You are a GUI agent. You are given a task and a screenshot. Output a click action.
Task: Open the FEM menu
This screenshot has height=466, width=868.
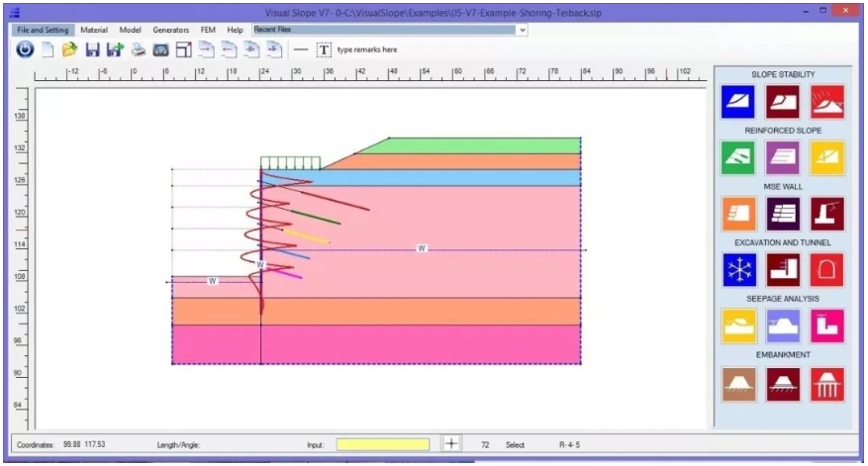208,31
